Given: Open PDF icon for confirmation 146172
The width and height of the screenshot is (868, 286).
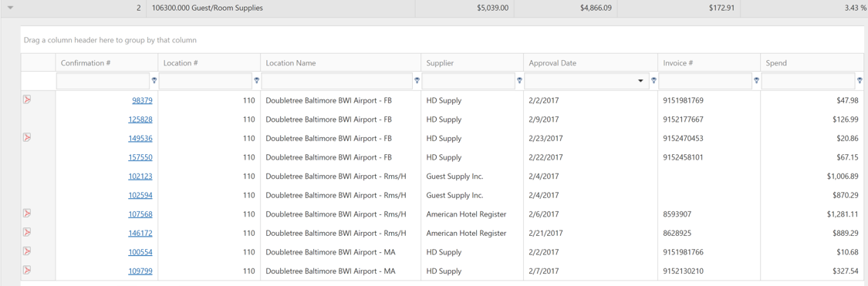Looking at the screenshot, I should coord(26,232).
